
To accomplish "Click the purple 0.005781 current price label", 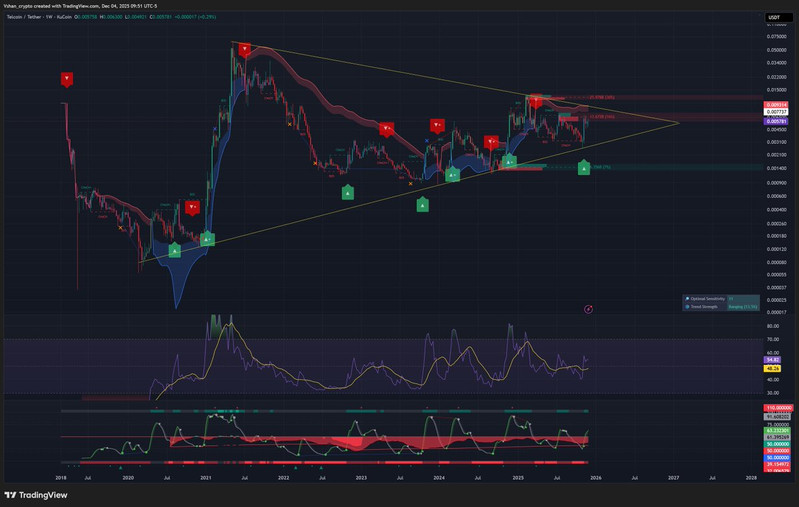I will point(776,120).
